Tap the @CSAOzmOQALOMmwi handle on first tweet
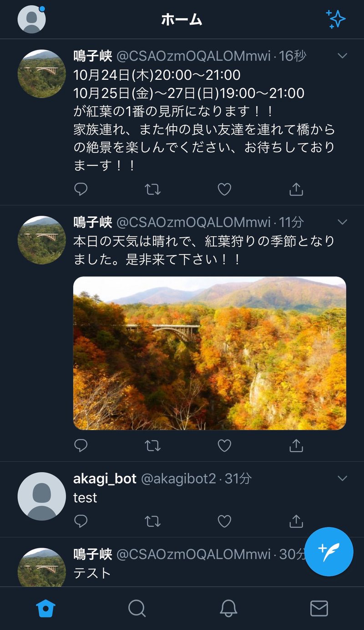 193,56
